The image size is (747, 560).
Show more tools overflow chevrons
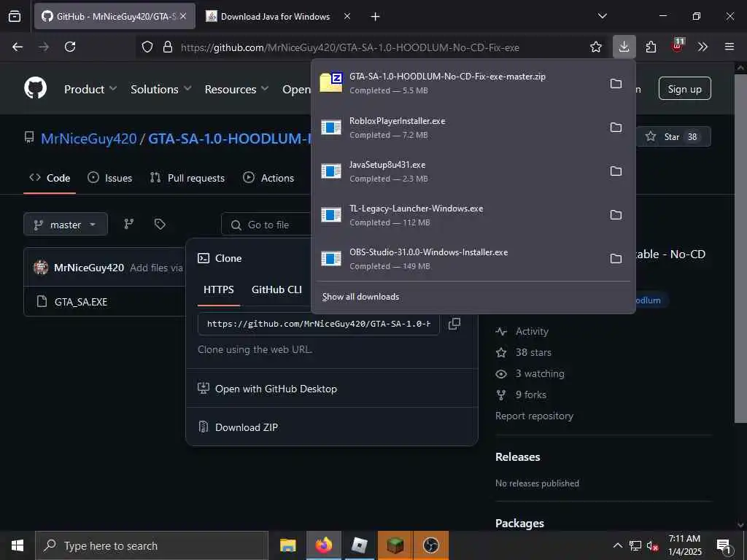click(703, 47)
